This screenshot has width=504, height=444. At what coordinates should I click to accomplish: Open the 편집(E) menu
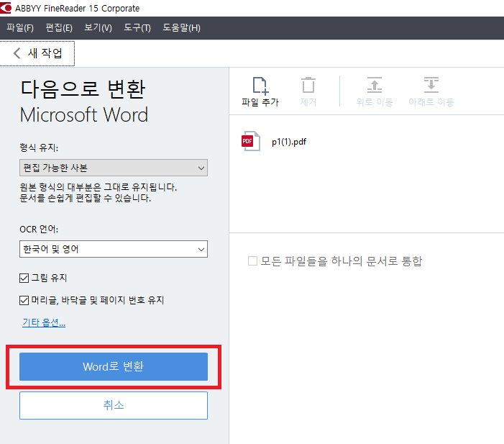(x=59, y=28)
